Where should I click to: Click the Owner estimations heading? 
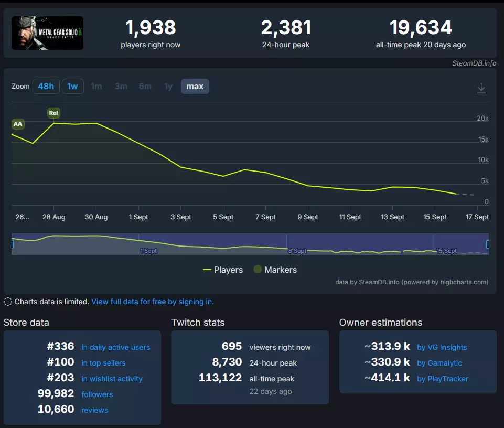click(381, 323)
